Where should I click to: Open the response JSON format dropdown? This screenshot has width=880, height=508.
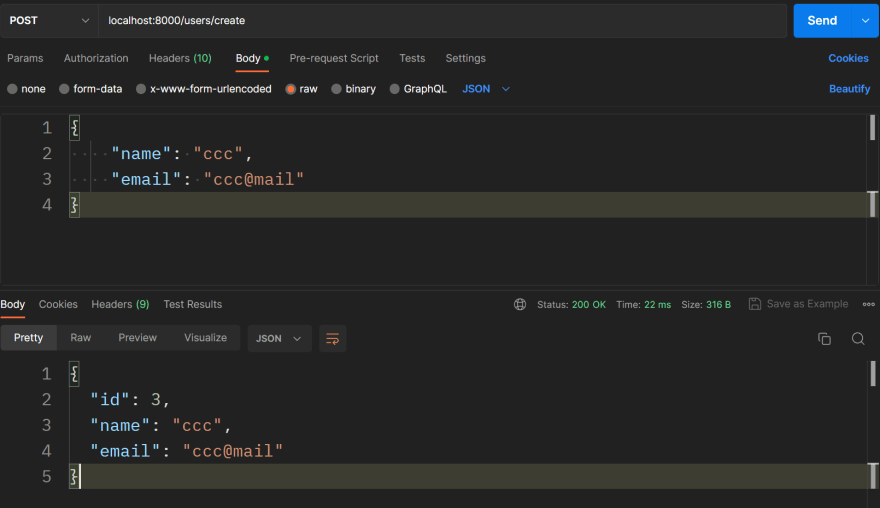[279, 338]
